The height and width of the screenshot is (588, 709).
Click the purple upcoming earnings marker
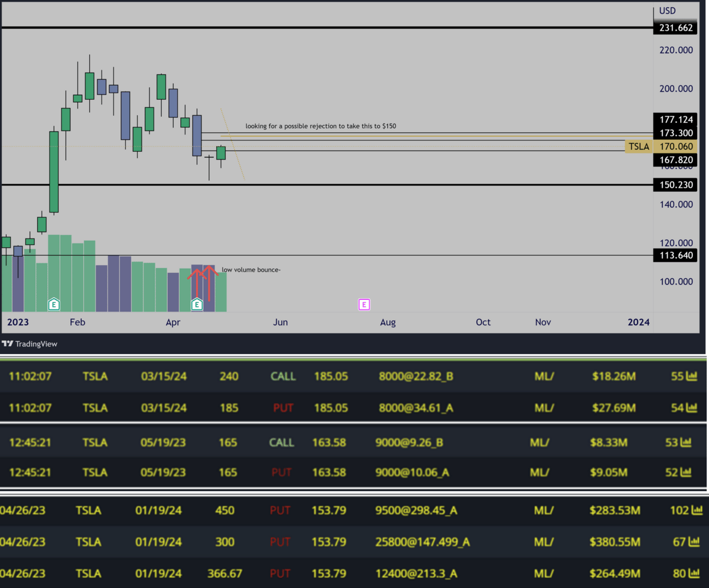pyautogui.click(x=365, y=305)
